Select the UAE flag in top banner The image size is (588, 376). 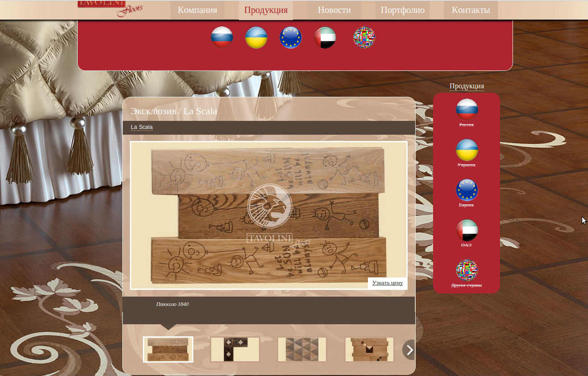325,37
